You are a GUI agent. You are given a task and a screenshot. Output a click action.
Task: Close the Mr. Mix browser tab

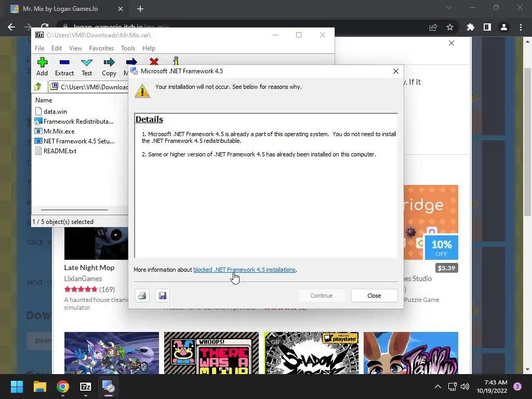(120, 9)
